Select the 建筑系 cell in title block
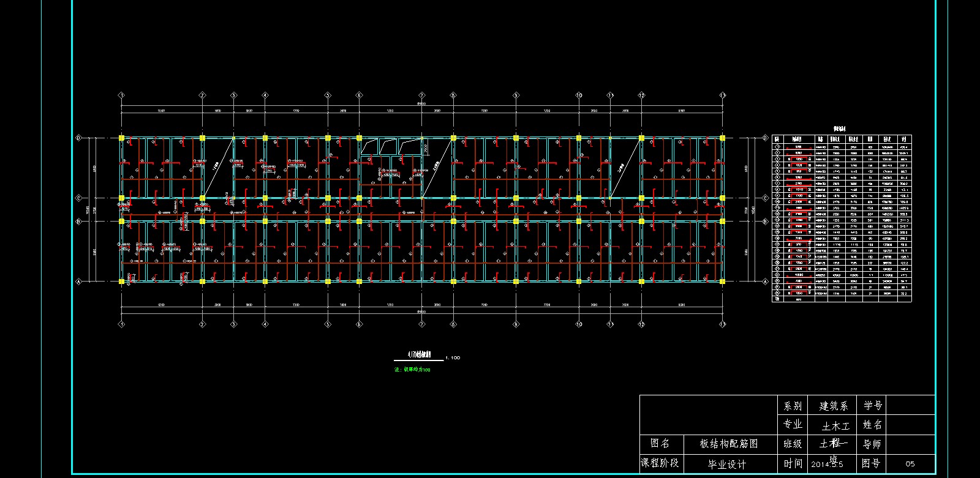The image size is (980, 478). coord(834,406)
